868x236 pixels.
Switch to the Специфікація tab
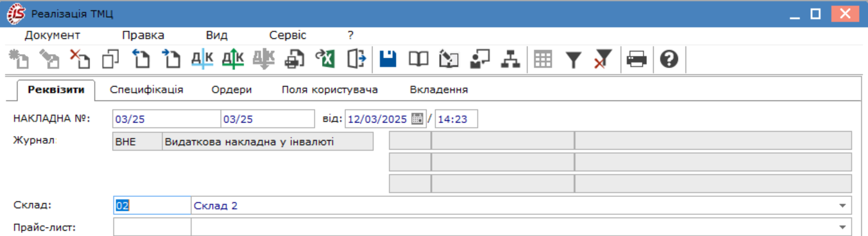pyautogui.click(x=147, y=90)
